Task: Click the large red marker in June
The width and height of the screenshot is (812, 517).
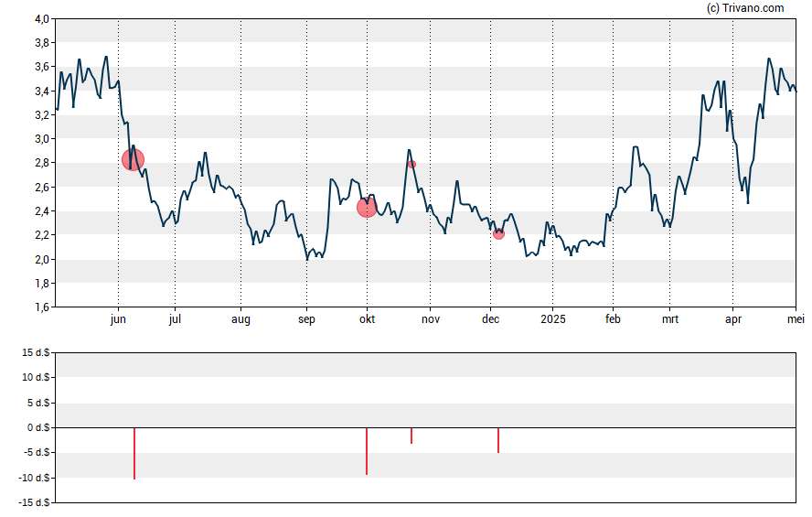Action: pos(134,159)
